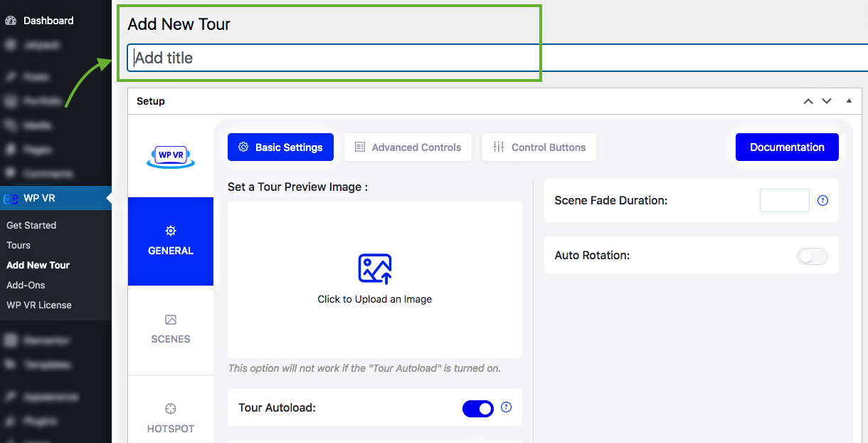Click the help icon beside Scene Fade Duration
This screenshot has height=443, width=868.
pos(823,201)
